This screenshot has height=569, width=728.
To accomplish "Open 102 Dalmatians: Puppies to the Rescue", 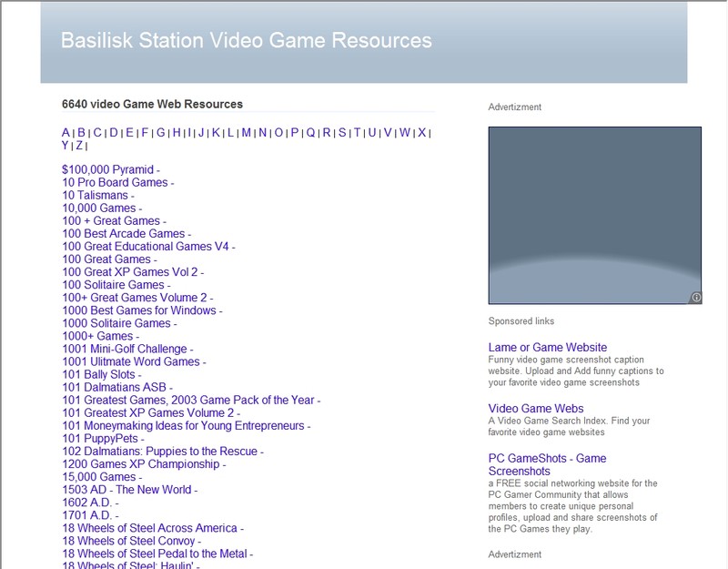I will (158, 451).
